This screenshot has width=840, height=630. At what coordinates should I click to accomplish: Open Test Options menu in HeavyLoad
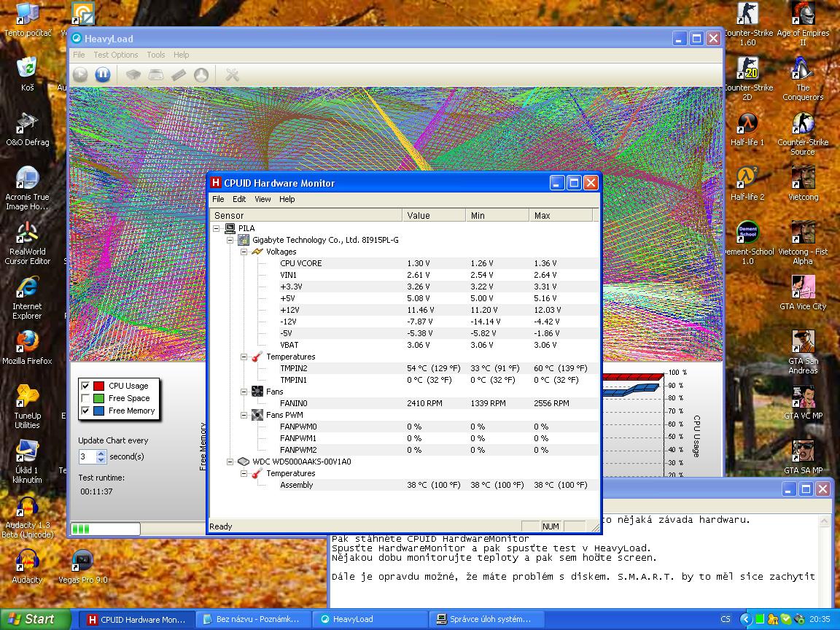click(x=116, y=55)
